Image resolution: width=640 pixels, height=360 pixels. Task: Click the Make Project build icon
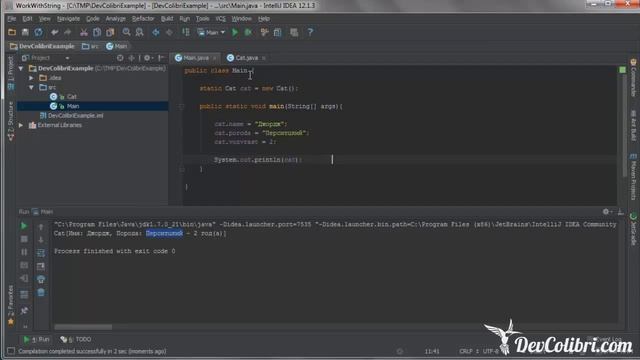186,32
